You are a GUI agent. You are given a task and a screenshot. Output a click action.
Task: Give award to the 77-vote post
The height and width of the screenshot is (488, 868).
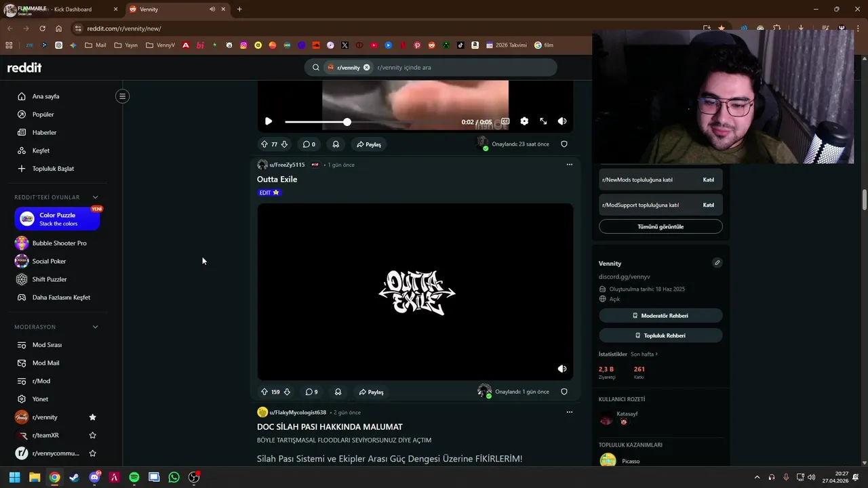(x=336, y=144)
